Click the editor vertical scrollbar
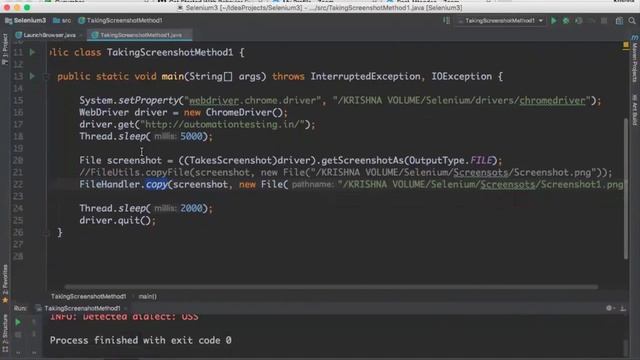 tap(626, 188)
